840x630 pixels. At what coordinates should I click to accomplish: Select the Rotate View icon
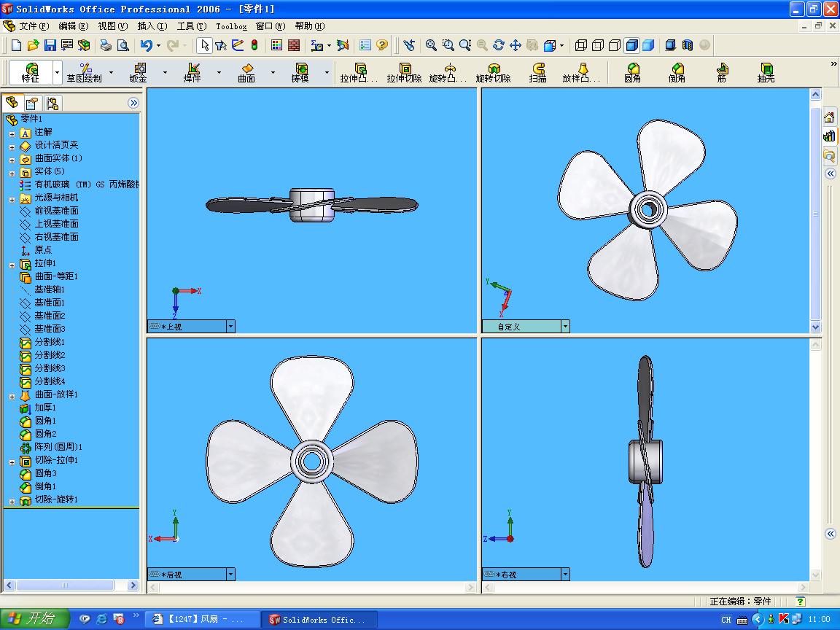499,45
